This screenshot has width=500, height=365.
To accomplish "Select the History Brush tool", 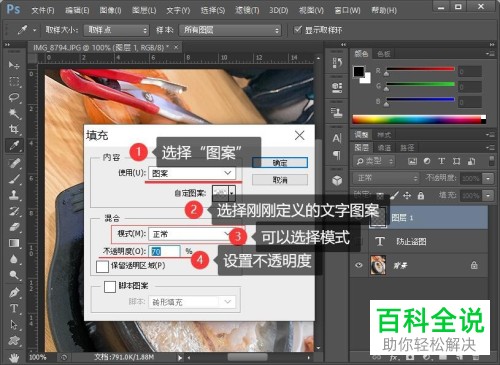I will (14, 211).
